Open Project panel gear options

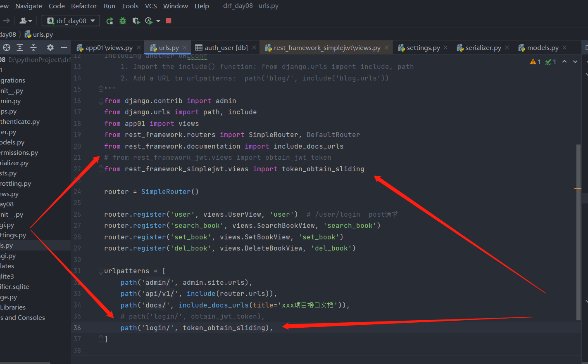50,47
